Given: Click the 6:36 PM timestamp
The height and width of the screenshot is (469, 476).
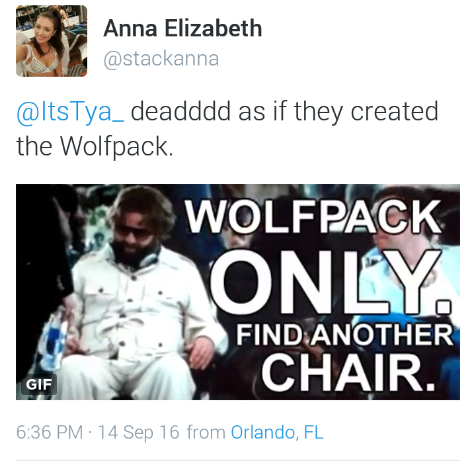Looking at the screenshot, I should [50, 432].
